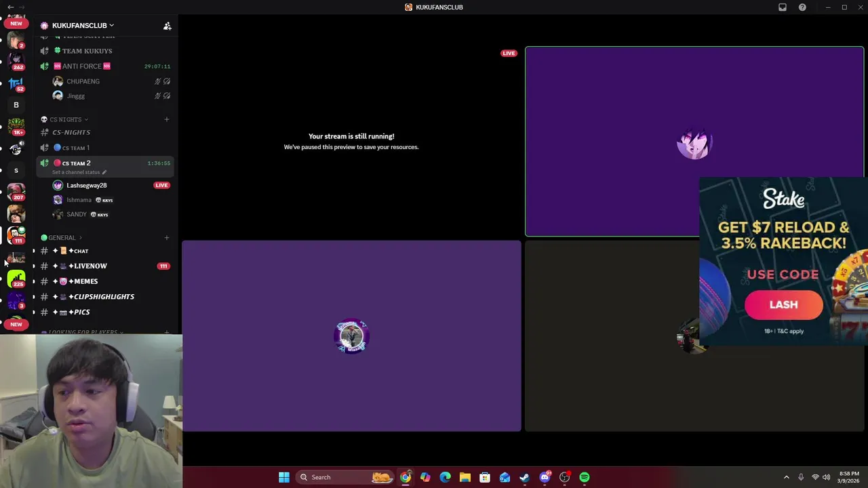Open the server labeled B
Viewport: 868px width, 488px height.
[x=16, y=105]
